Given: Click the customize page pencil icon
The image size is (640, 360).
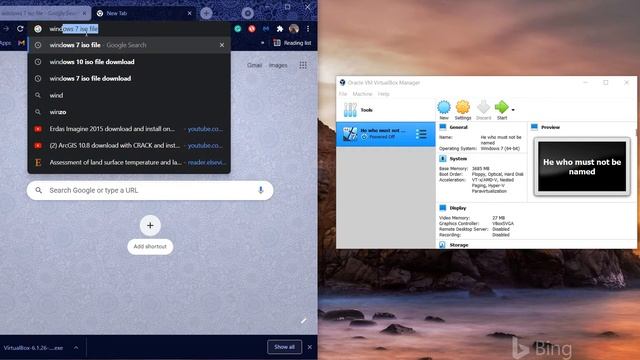Looking at the screenshot, I should [304, 321].
